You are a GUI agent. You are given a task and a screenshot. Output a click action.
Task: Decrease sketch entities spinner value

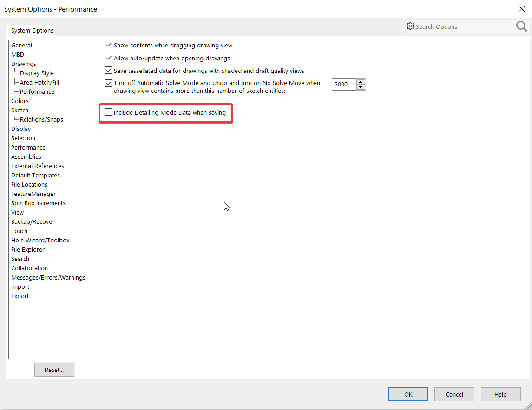[x=361, y=87]
